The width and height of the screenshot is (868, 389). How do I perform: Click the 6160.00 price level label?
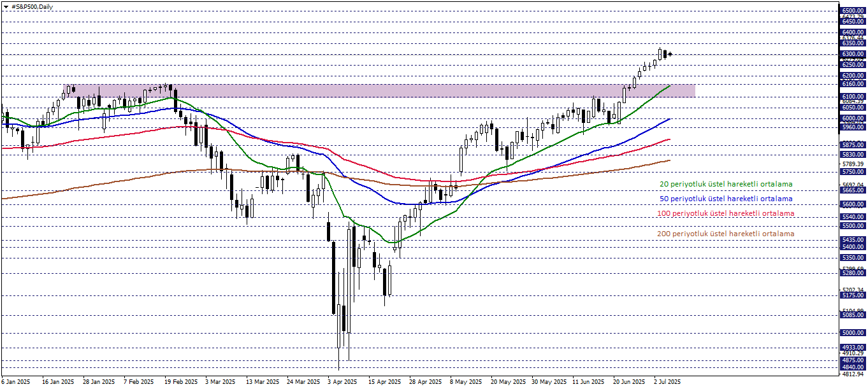[x=852, y=83]
